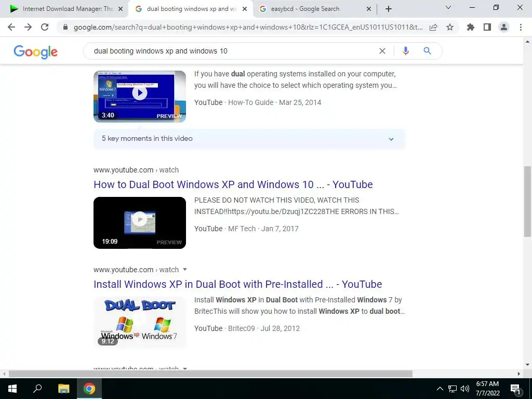Open the Extensions puzzle icon

471,27
